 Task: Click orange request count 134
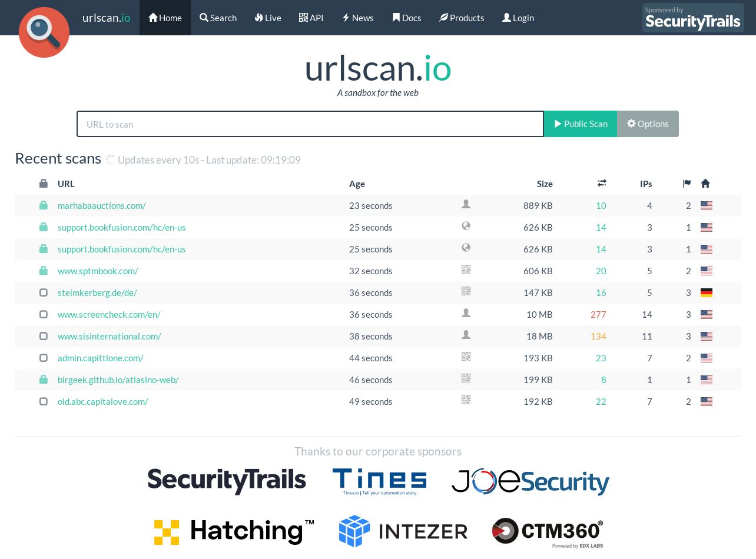pos(598,337)
